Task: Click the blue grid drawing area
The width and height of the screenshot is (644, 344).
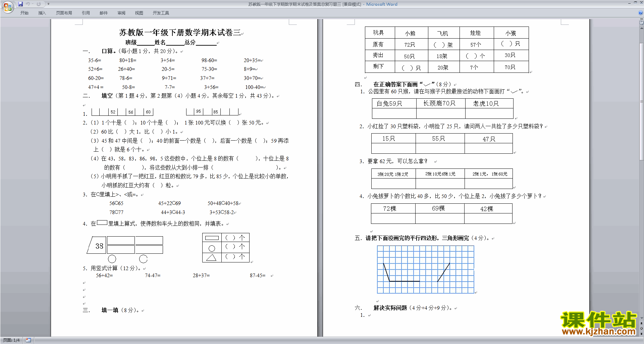Action: pyautogui.click(x=426, y=269)
